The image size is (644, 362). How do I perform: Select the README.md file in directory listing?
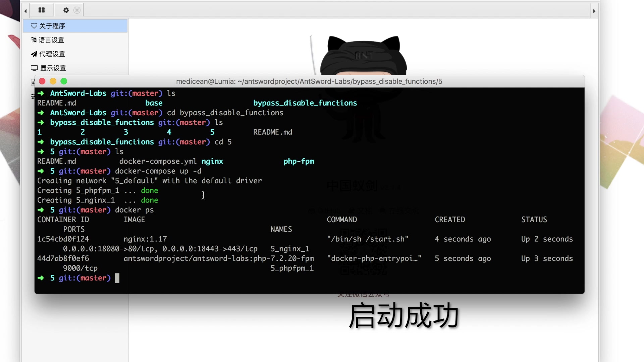tap(56, 161)
